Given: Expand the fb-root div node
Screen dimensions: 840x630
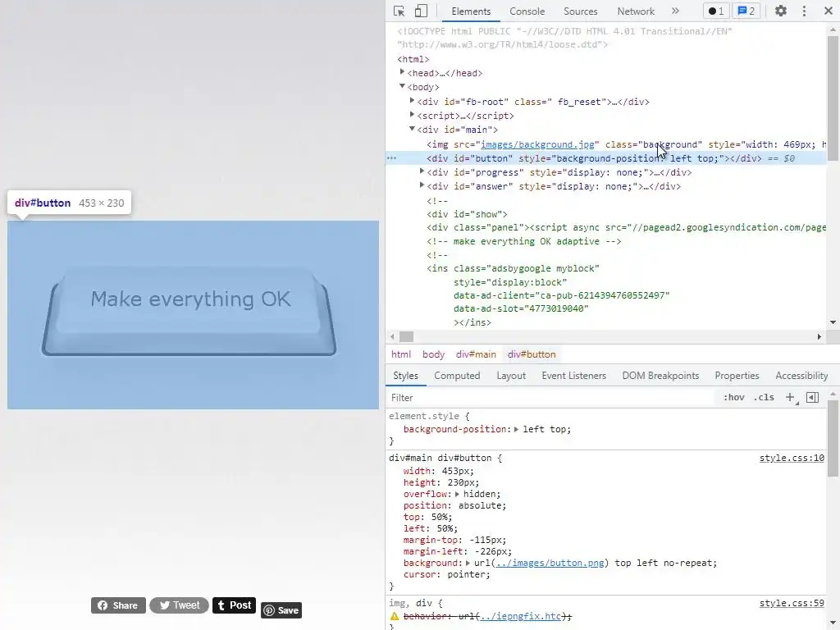Looking at the screenshot, I should pos(412,101).
